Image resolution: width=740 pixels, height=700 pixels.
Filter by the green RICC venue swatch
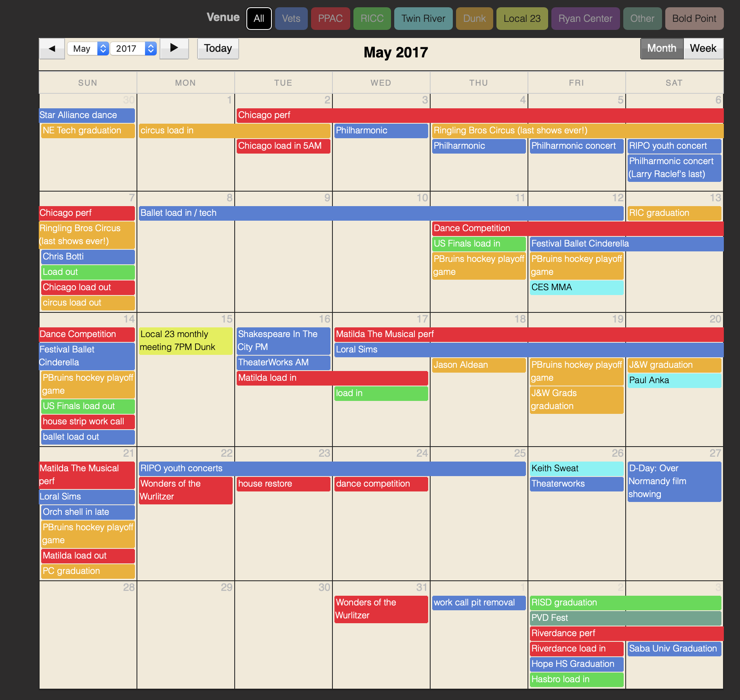point(372,19)
